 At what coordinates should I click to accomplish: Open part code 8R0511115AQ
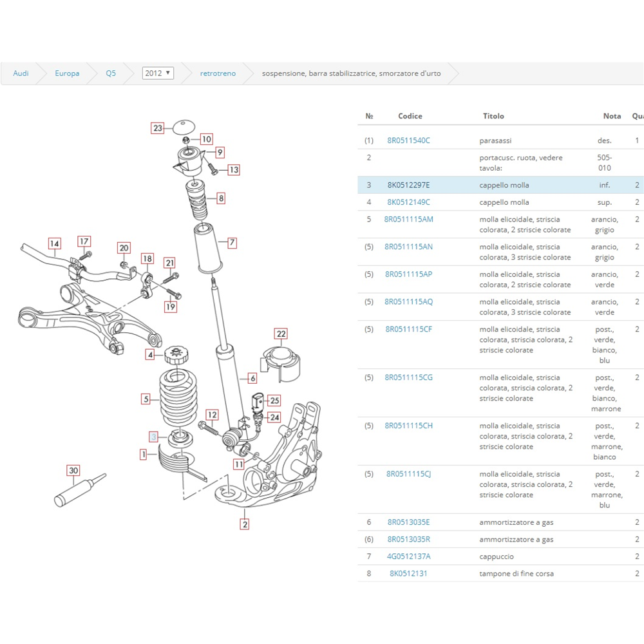click(409, 302)
